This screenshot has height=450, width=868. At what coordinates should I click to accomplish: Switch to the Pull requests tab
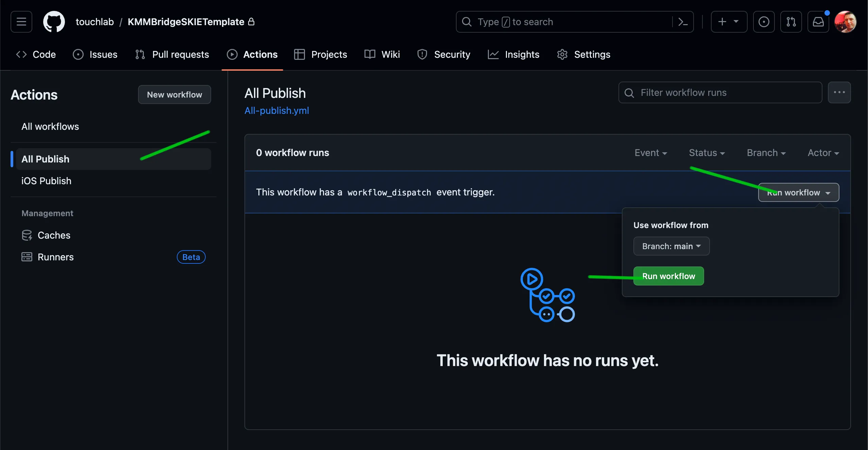tap(172, 54)
